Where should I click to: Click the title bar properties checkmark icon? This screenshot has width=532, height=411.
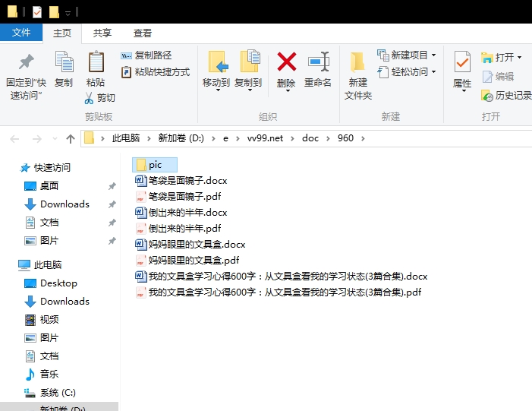coord(37,13)
